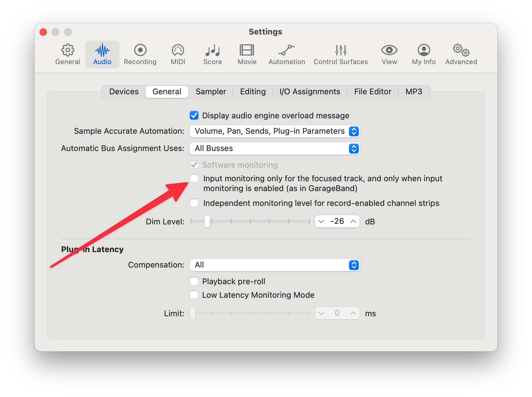Increase Dim Level with the up chevron
532x397 pixels.
[353, 221]
